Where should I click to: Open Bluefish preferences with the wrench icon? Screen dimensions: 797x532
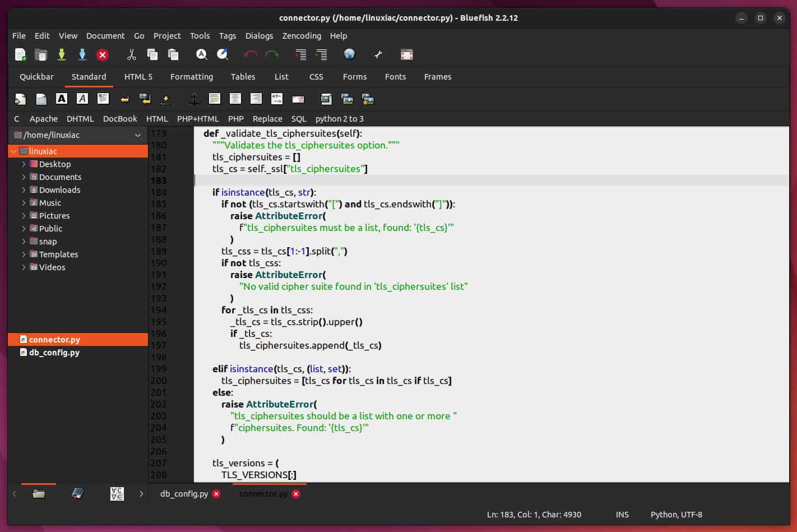(378, 54)
